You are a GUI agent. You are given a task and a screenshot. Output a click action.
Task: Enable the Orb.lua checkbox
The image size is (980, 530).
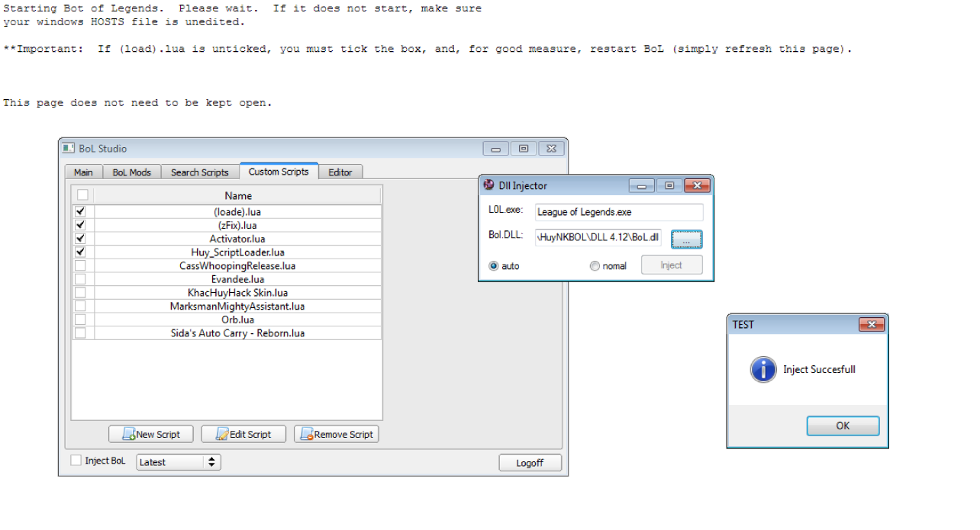[80, 320]
